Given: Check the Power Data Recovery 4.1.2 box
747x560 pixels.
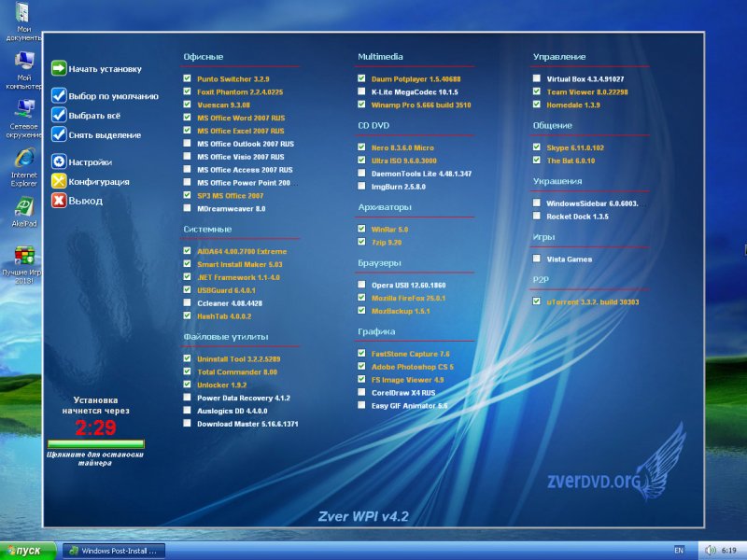Looking at the screenshot, I should tap(188, 398).
